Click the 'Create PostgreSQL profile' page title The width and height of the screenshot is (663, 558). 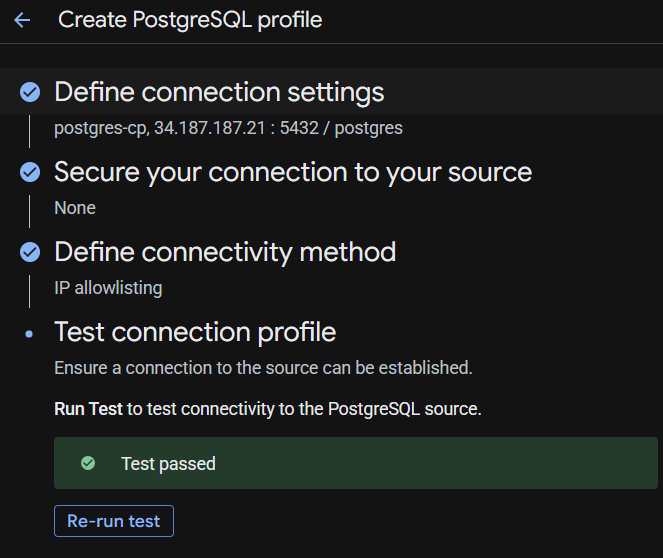(190, 20)
